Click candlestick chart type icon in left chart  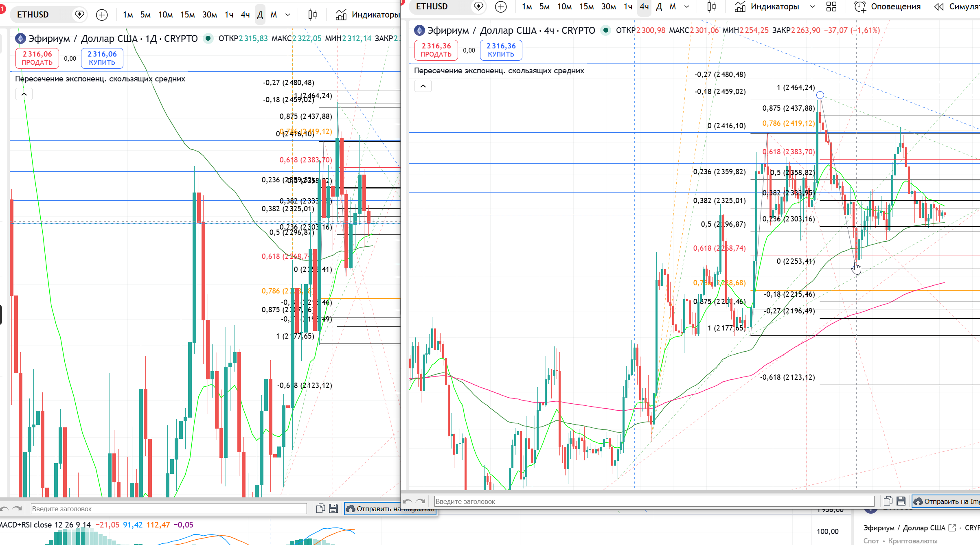coord(312,15)
